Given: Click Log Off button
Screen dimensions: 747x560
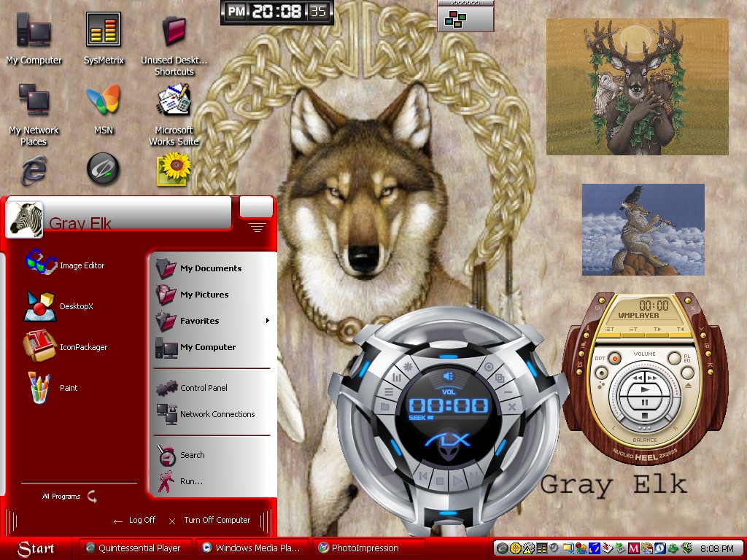Looking at the screenshot, I should point(135,520).
